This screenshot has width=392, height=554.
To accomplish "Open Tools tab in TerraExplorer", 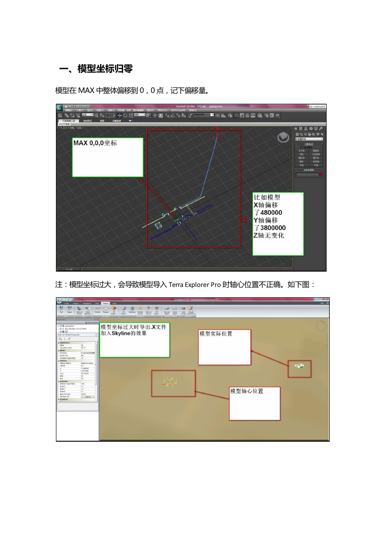I will tap(114, 303).
